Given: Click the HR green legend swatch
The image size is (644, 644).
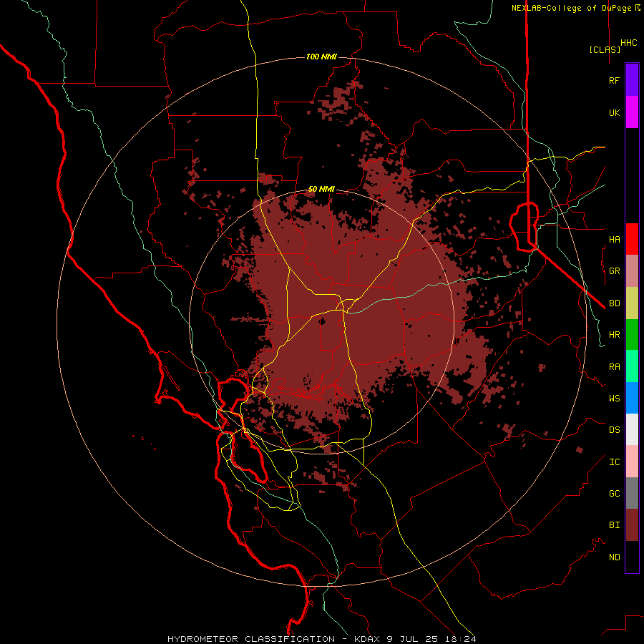Looking at the screenshot, I should coord(632,335).
